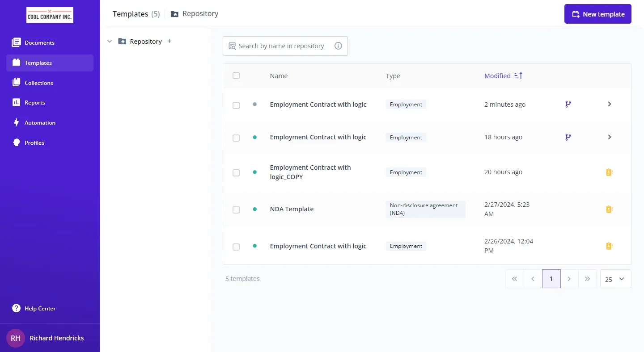Collapse the Repository tree chevron
This screenshot has width=644, height=352.
coord(110,42)
